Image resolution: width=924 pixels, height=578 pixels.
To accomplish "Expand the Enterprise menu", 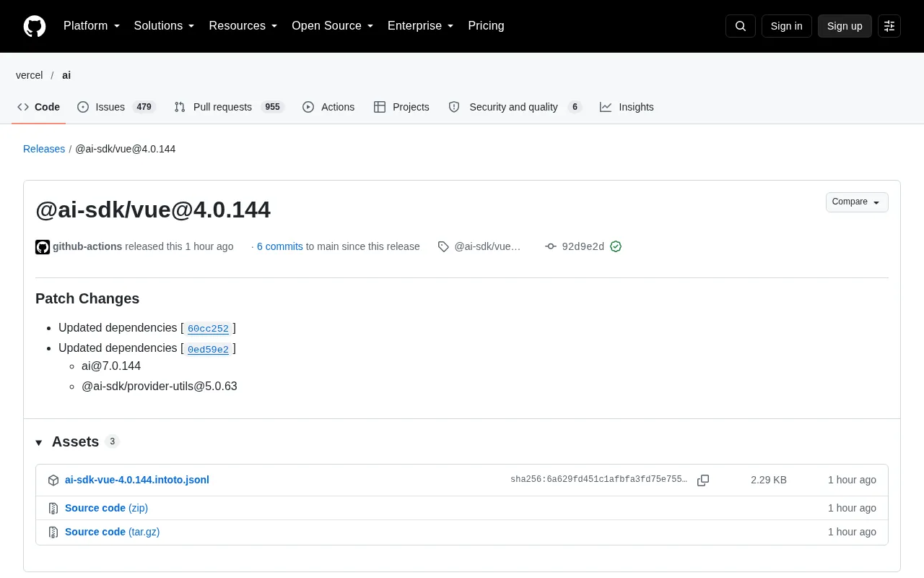I will coord(421,26).
